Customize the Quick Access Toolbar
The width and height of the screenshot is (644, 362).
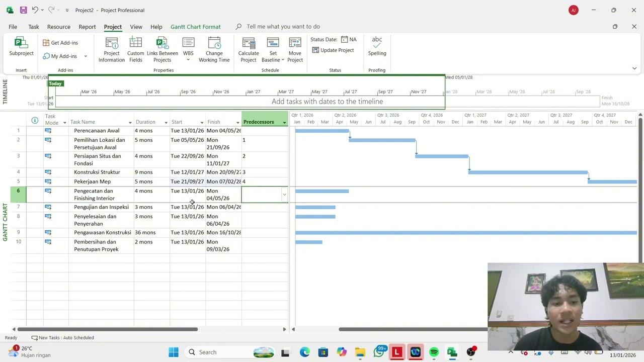(x=67, y=10)
